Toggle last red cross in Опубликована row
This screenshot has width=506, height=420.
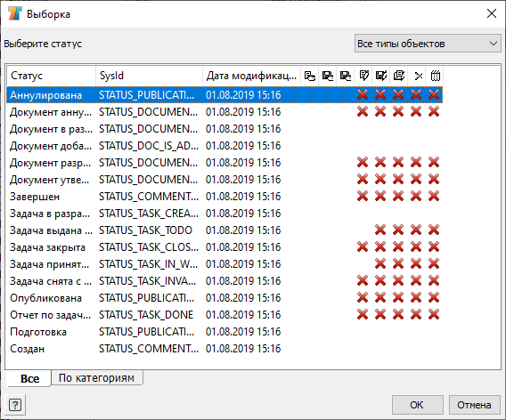[x=434, y=297]
